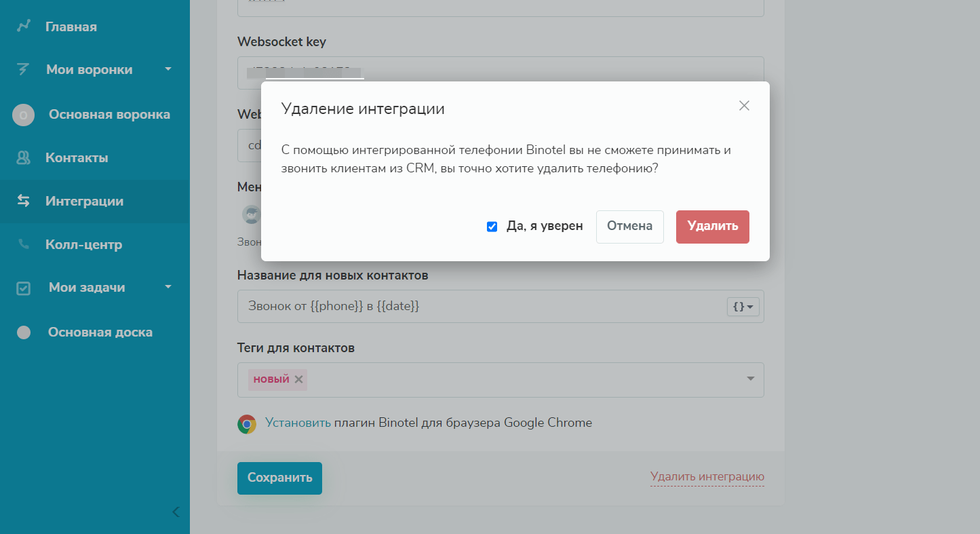The height and width of the screenshot is (534, 980).
Task: Click the funnel icon beside Мои воронки
Action: 24,69
